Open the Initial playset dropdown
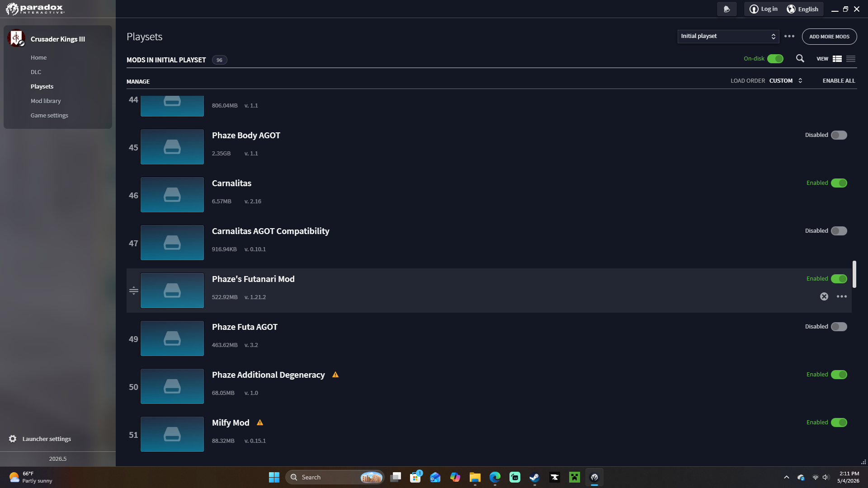Viewport: 868px width, 488px height. (728, 36)
